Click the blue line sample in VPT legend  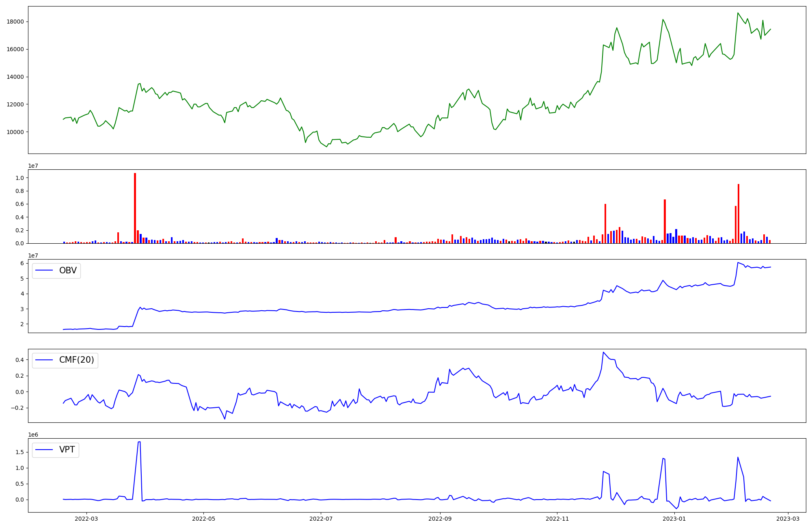45,450
